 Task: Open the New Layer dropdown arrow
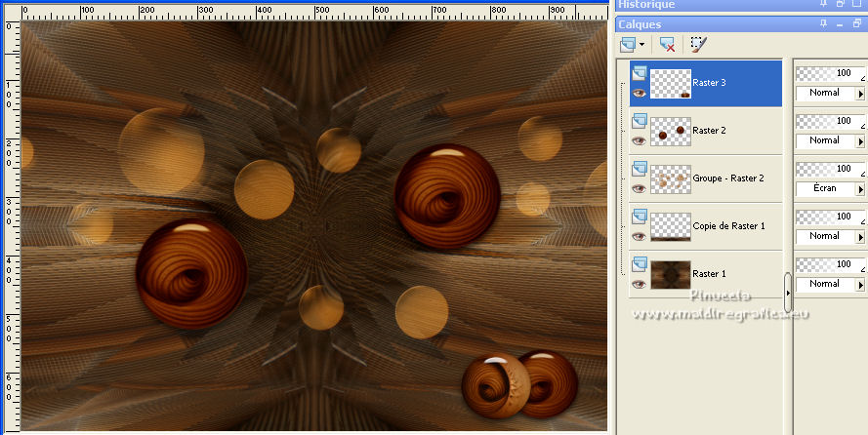coord(641,44)
